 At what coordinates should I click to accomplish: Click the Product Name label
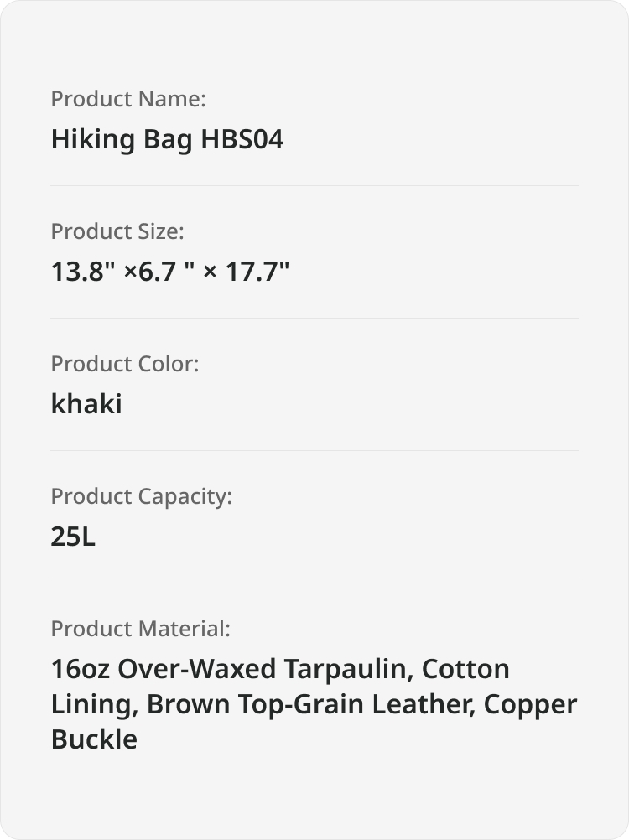point(128,99)
